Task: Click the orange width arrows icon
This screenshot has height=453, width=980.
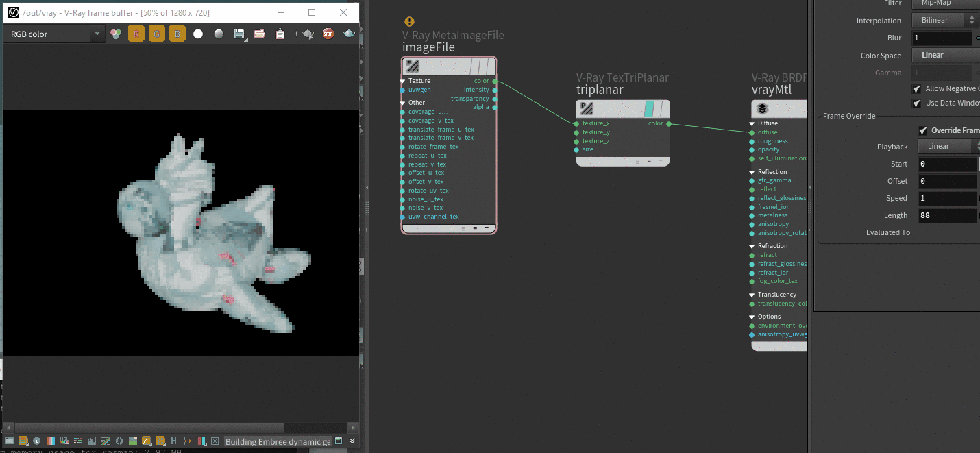Action: tap(187, 441)
